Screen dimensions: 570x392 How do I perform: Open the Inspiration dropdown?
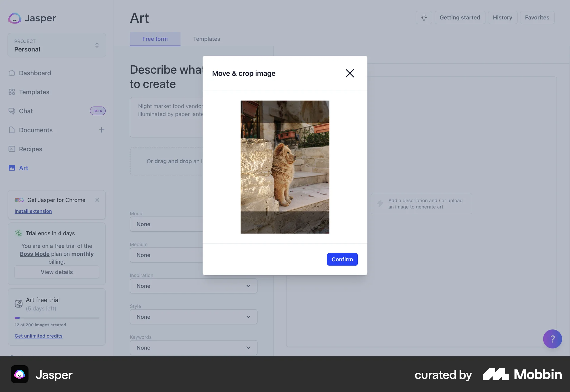193,286
